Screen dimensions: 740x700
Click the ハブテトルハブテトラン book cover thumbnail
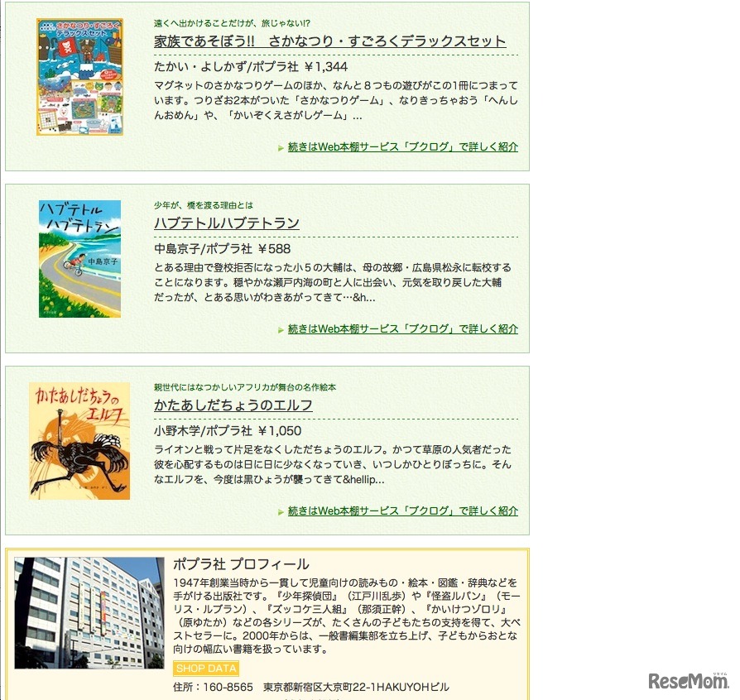(79, 259)
